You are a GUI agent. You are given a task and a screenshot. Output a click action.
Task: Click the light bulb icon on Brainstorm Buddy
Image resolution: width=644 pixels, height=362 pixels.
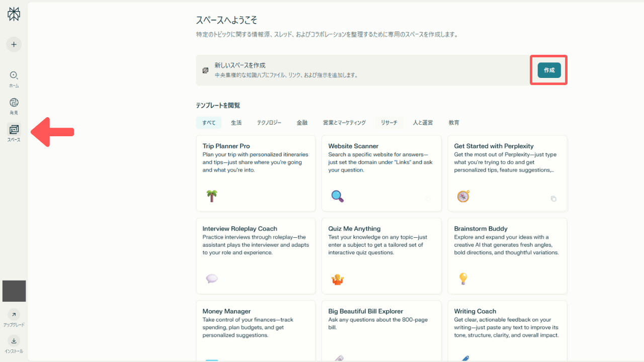click(x=463, y=279)
